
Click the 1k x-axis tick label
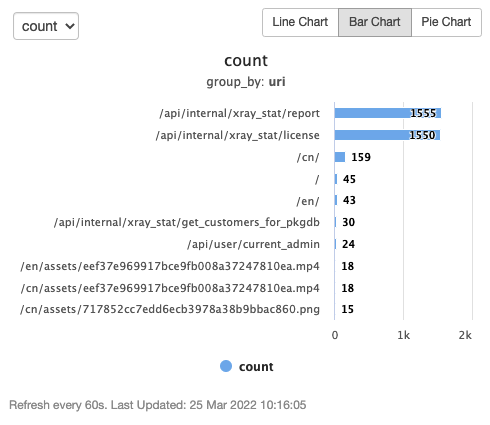point(403,335)
